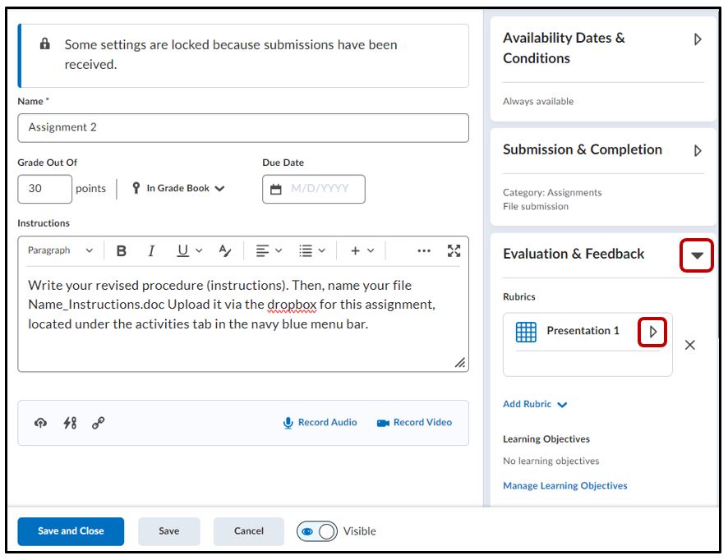Click the Due Date input field

[314, 189]
